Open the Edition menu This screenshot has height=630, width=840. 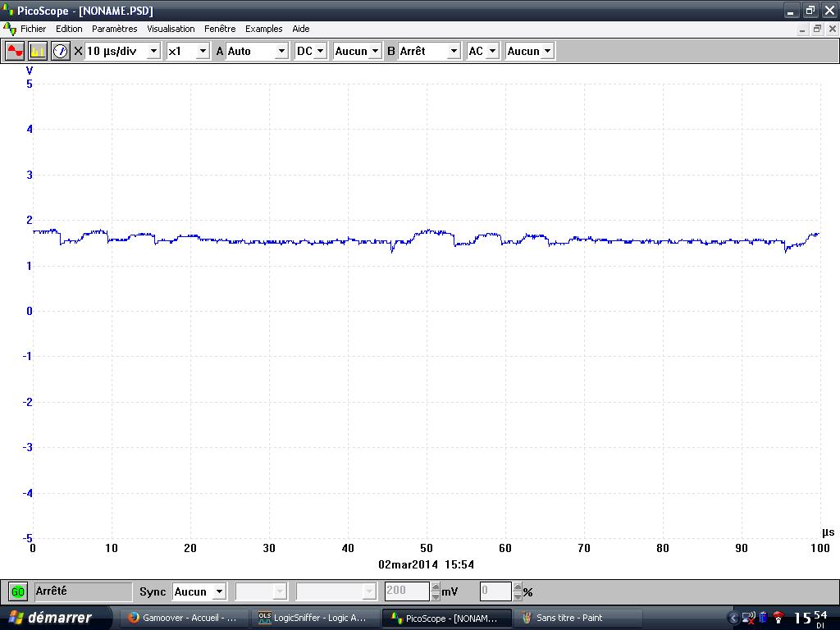(x=69, y=29)
